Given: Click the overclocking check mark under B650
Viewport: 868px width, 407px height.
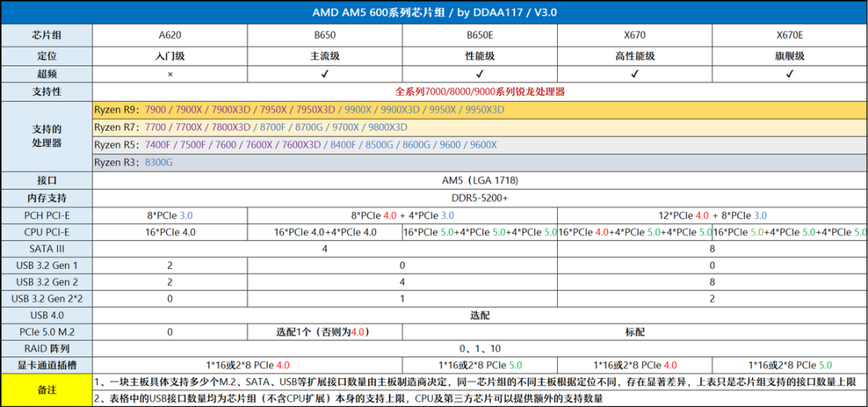Looking at the screenshot, I should 325,74.
